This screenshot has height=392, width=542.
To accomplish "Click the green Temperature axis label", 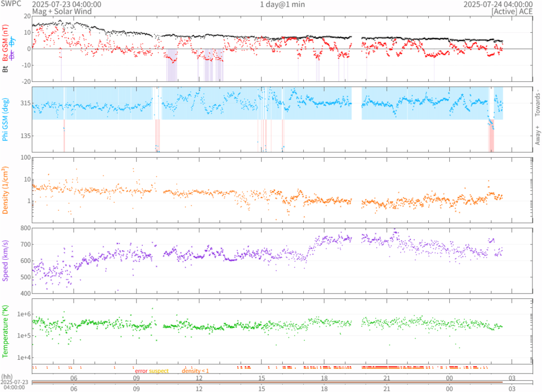I will [x=5, y=329].
